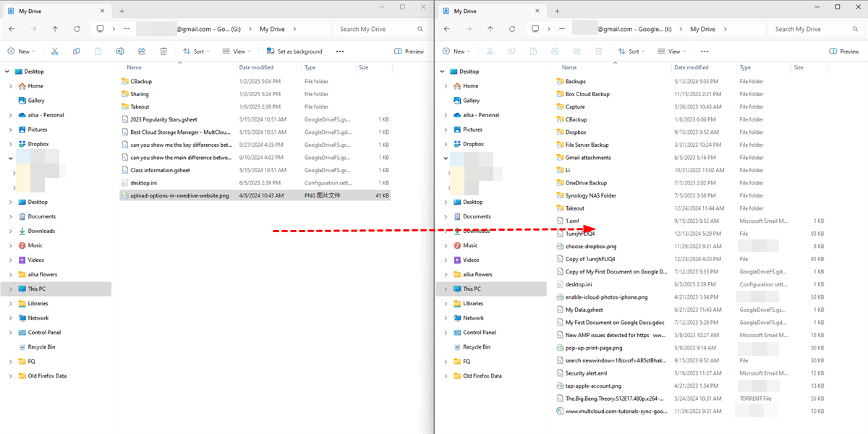Select Old Firefox Data in left sidebar

click(x=47, y=375)
